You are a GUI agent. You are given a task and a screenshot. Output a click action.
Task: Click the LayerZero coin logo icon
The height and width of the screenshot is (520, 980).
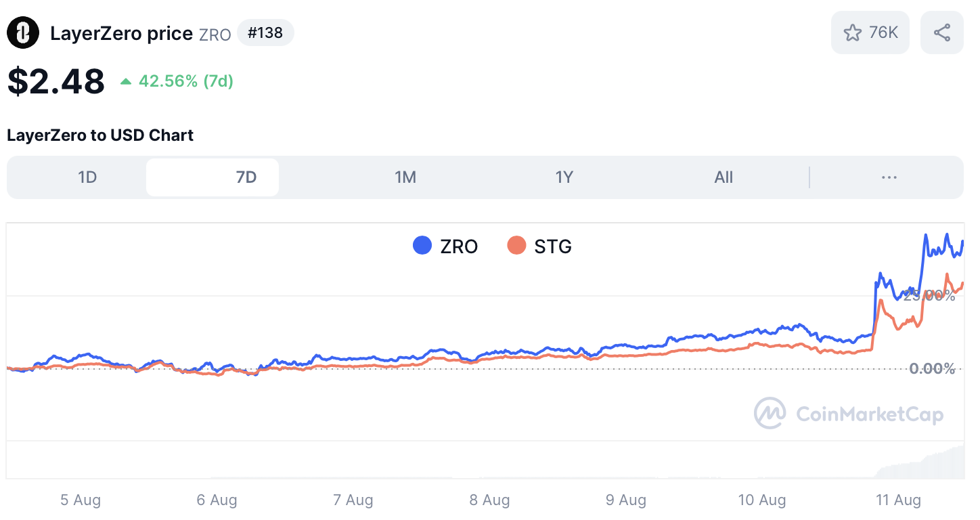22,32
